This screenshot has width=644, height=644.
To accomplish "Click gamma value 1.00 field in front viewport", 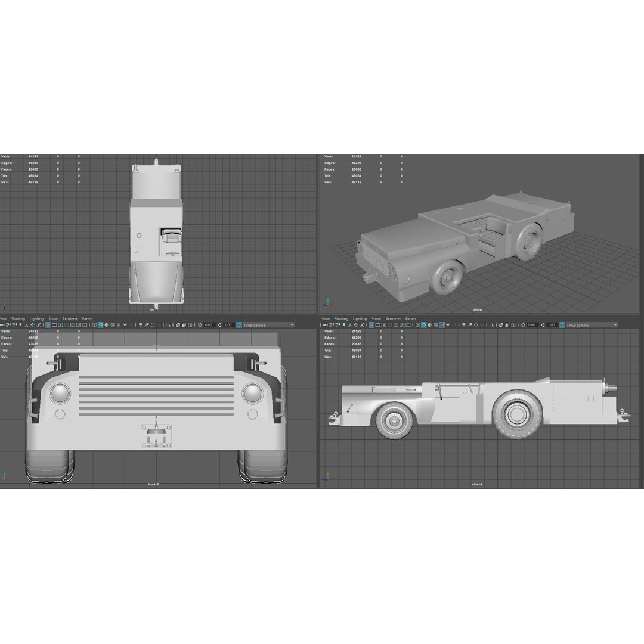I will coord(228,325).
